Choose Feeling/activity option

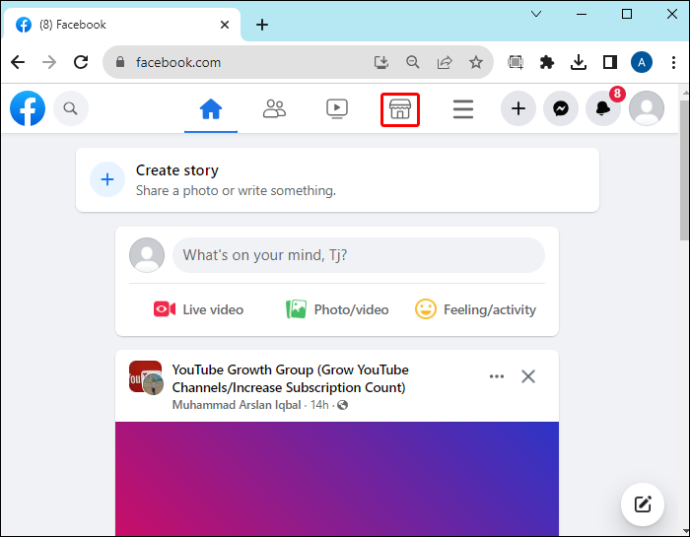click(476, 309)
